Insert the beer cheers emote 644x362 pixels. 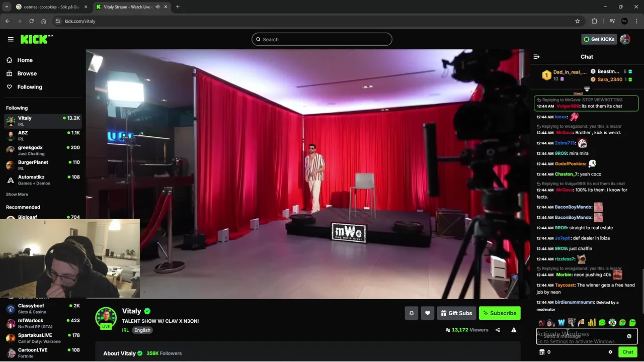[x=582, y=323]
